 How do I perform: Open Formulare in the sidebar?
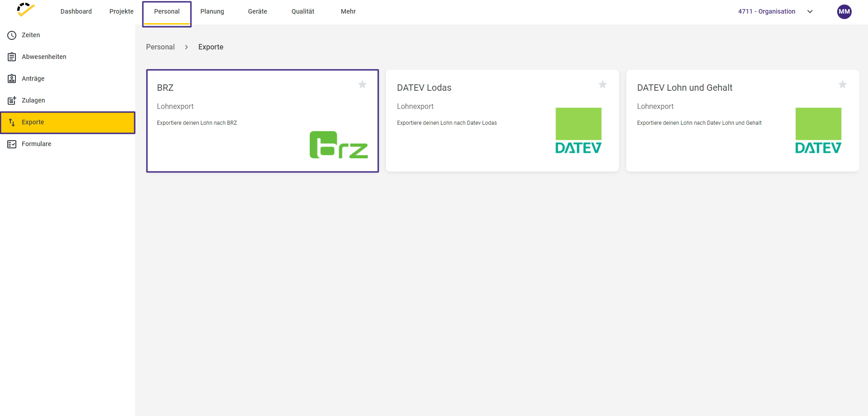[x=68, y=144]
